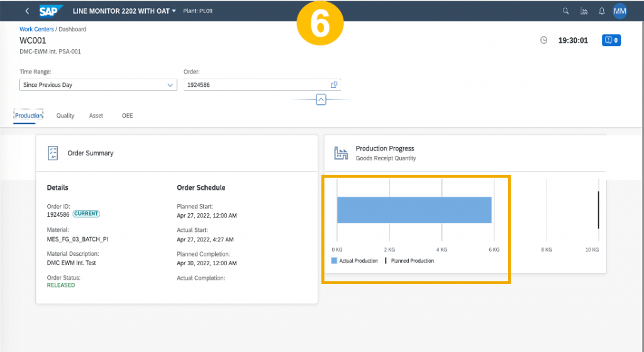
Task: Open the Order value help icon
Action: (x=335, y=84)
